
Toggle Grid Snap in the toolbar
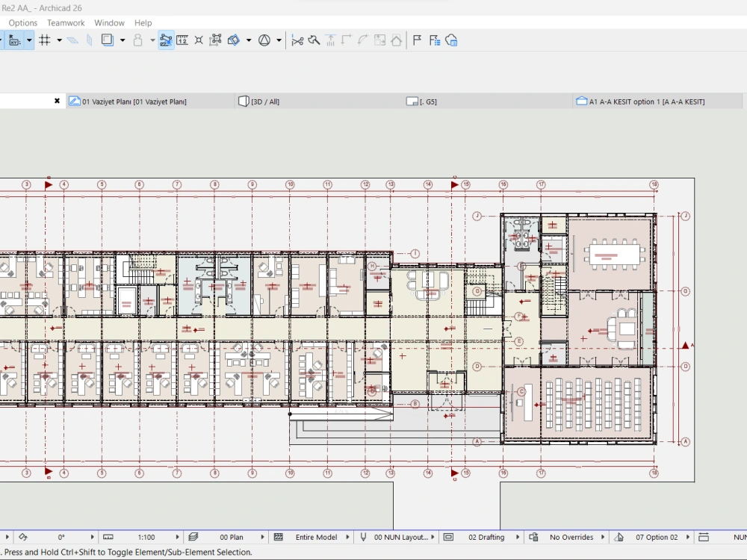[x=45, y=40]
